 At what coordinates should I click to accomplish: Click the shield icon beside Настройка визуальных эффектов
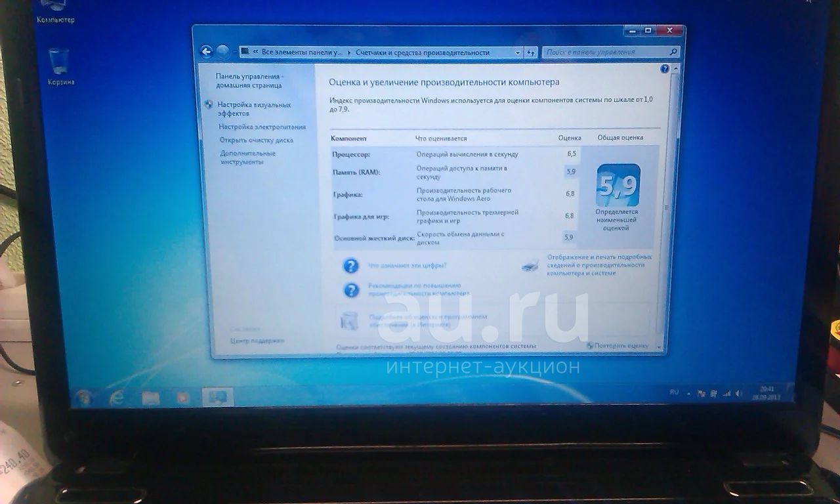point(209,104)
